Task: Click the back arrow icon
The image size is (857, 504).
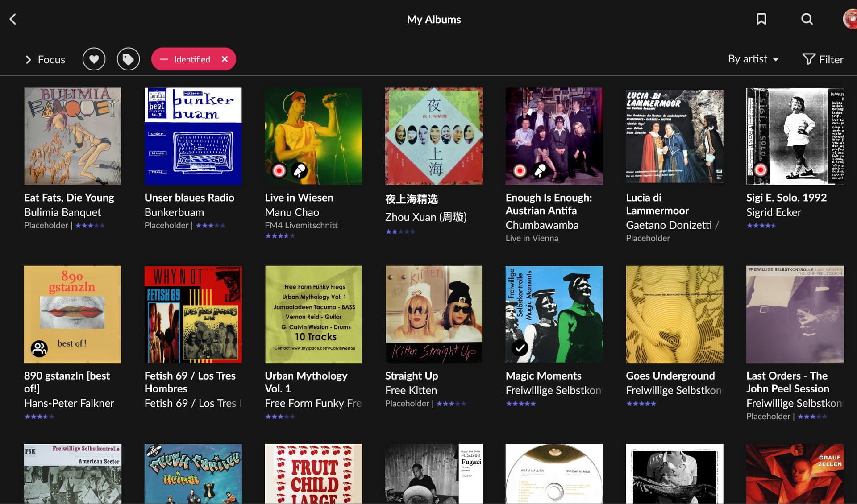Action: coord(13,19)
